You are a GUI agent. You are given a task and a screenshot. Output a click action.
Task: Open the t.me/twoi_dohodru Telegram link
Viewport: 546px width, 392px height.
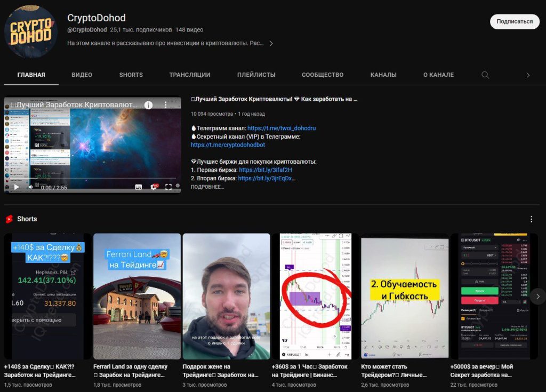click(282, 129)
